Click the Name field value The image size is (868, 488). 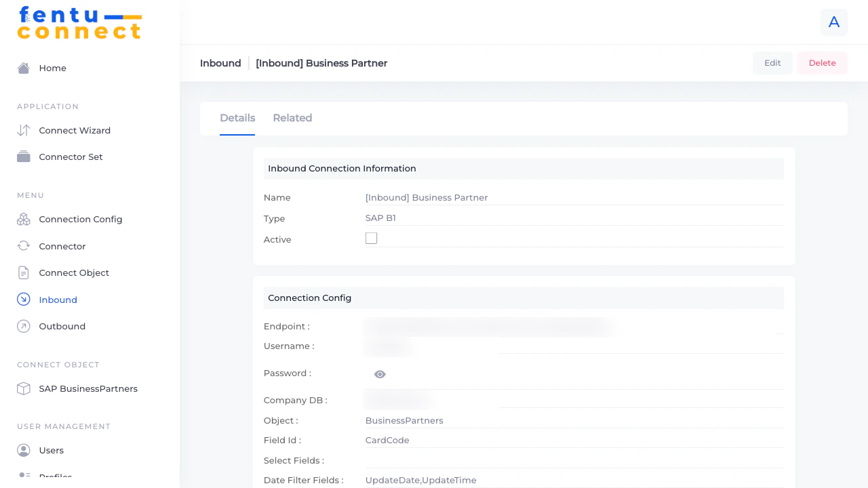427,198
